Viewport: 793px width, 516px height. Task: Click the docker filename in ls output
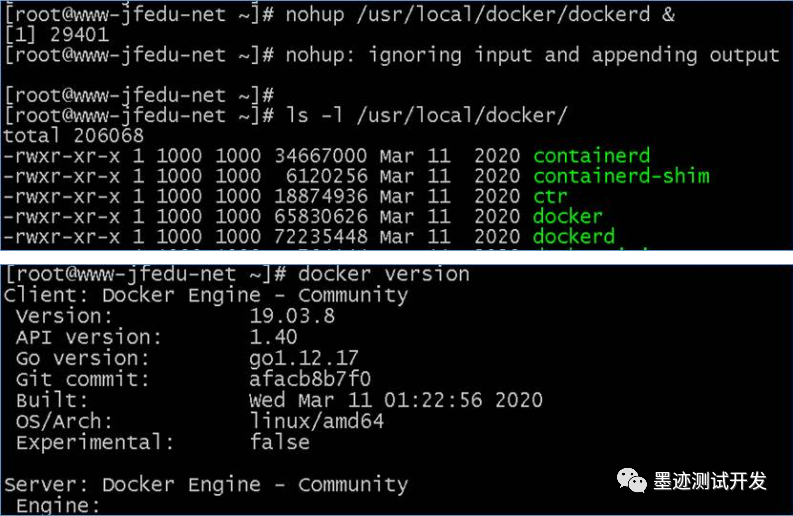(567, 217)
